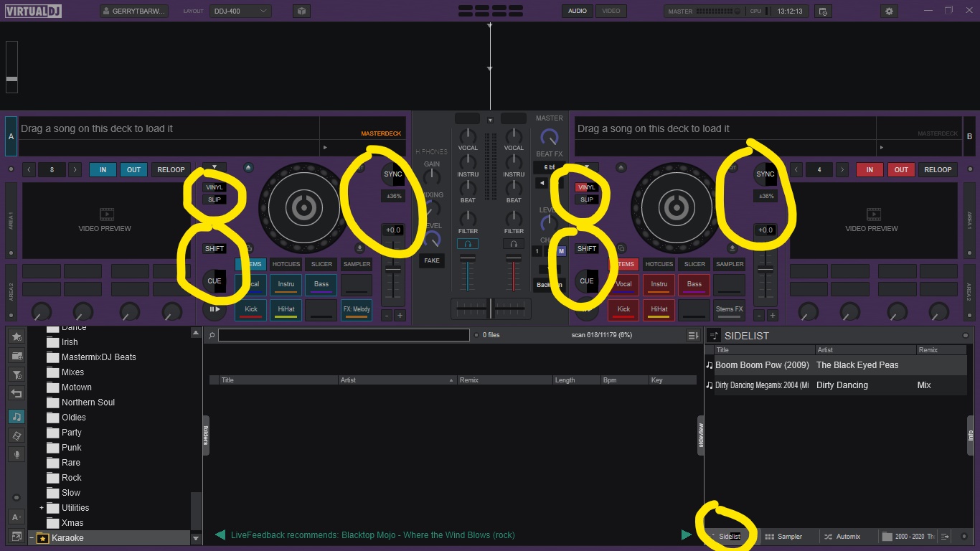Click the font size A icon in sidebar
The height and width of the screenshot is (551, 980).
click(x=17, y=517)
